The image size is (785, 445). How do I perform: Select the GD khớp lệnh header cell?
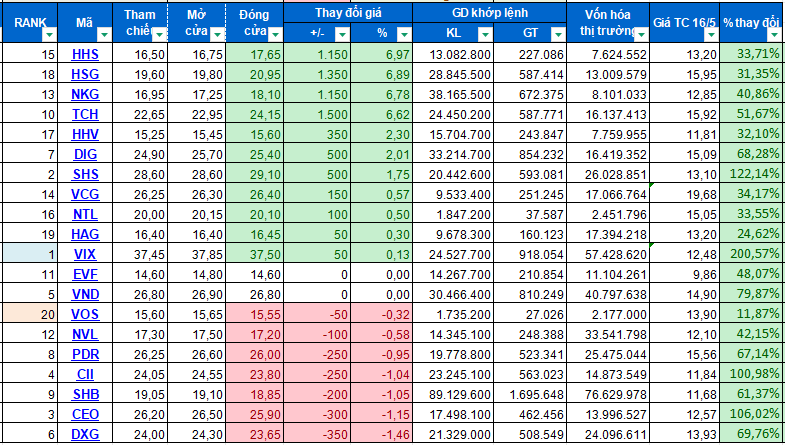(489, 13)
